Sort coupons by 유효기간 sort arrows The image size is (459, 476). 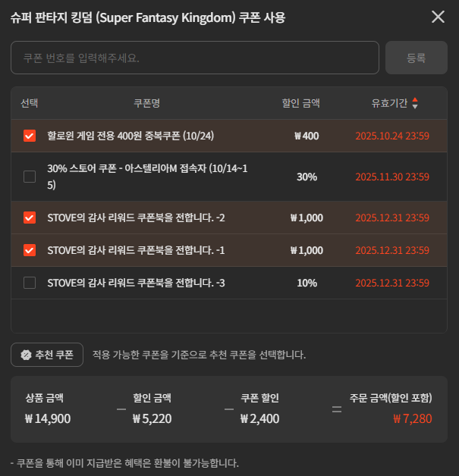(x=415, y=103)
